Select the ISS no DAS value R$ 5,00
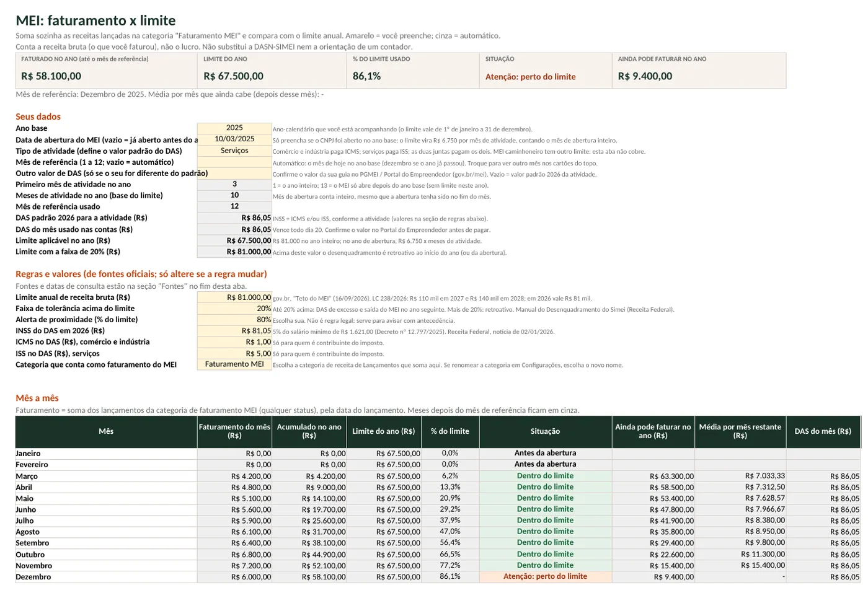The image size is (868, 598). [234, 353]
